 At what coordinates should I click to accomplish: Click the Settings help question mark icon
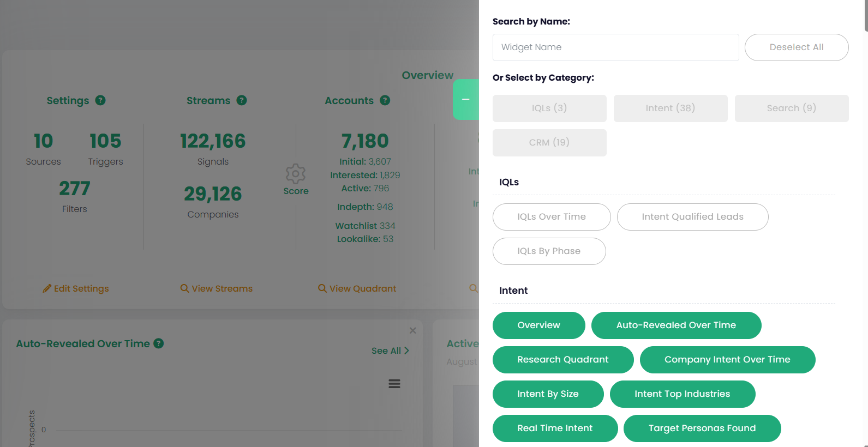coord(100,100)
